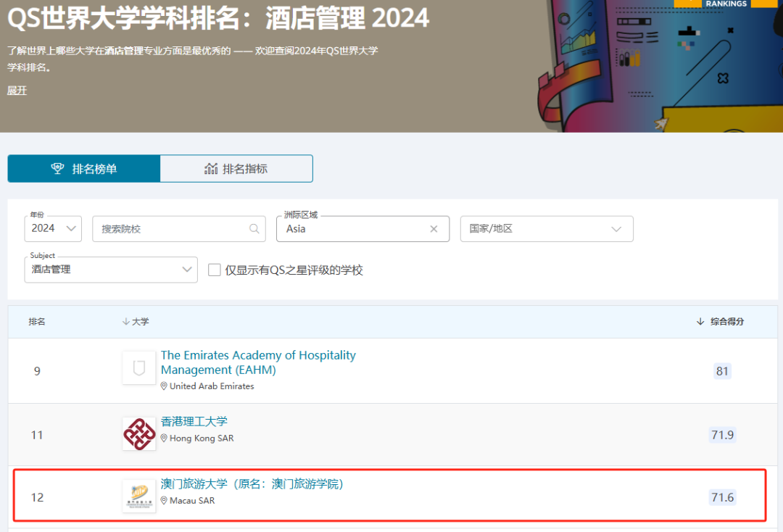Screen dimensions: 783x532
Task: Click the 展开 link to expand description
Action: coord(16,91)
